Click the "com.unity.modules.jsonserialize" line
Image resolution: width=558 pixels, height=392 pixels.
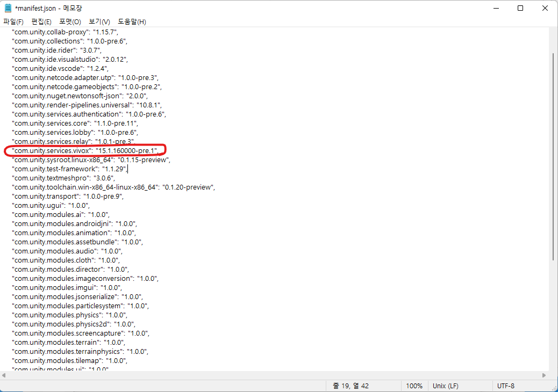(x=77, y=297)
